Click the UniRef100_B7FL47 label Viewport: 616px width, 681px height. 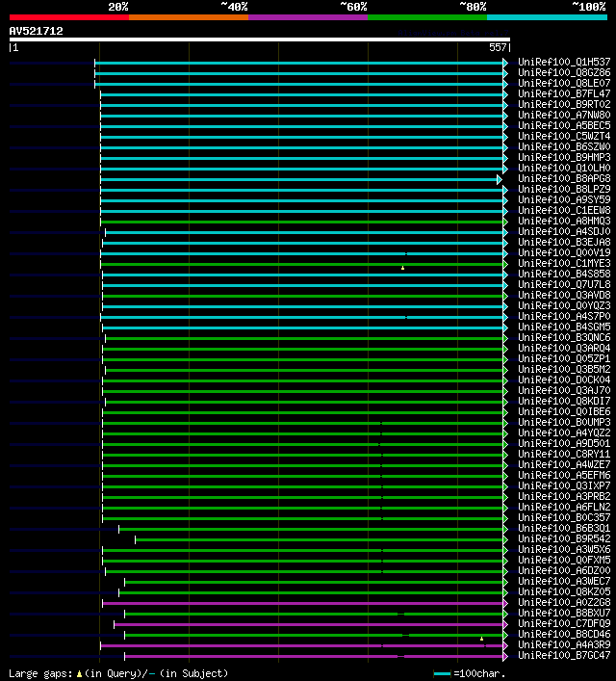pyautogui.click(x=564, y=93)
